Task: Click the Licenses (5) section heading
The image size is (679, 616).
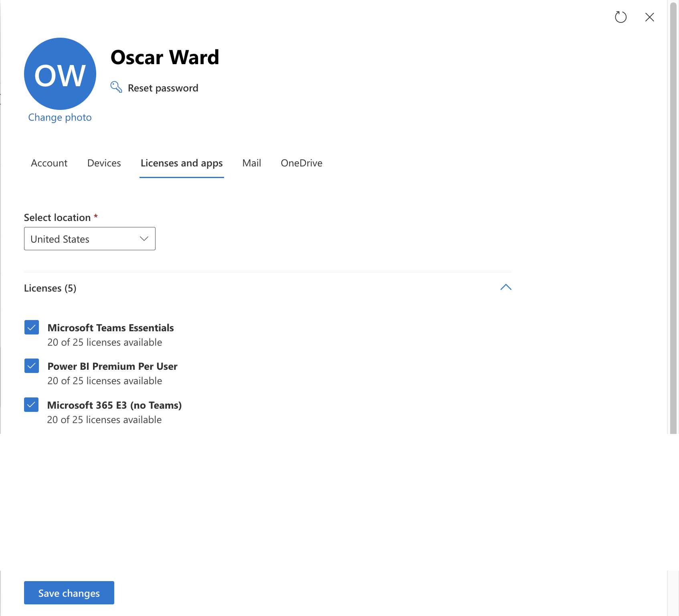Action: click(50, 288)
